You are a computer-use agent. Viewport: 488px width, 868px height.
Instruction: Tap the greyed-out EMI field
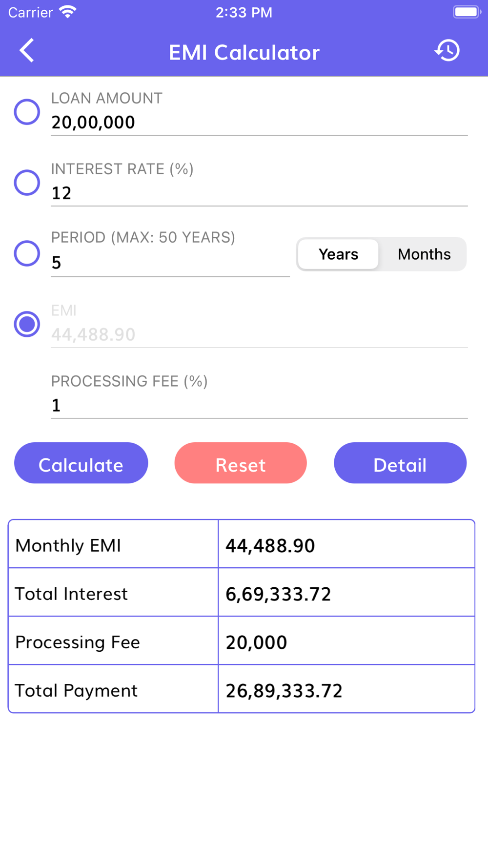pos(259,334)
